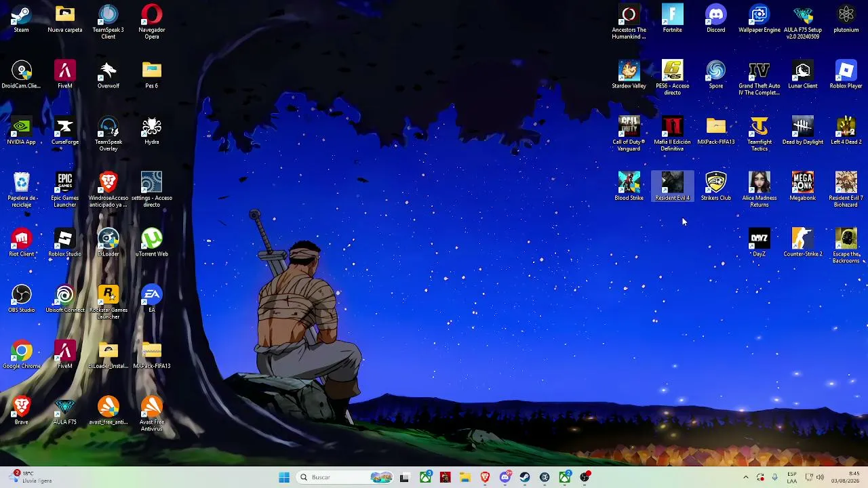The width and height of the screenshot is (868, 488).
Task: Select the settings - Acceso directo icon
Action: tap(152, 190)
